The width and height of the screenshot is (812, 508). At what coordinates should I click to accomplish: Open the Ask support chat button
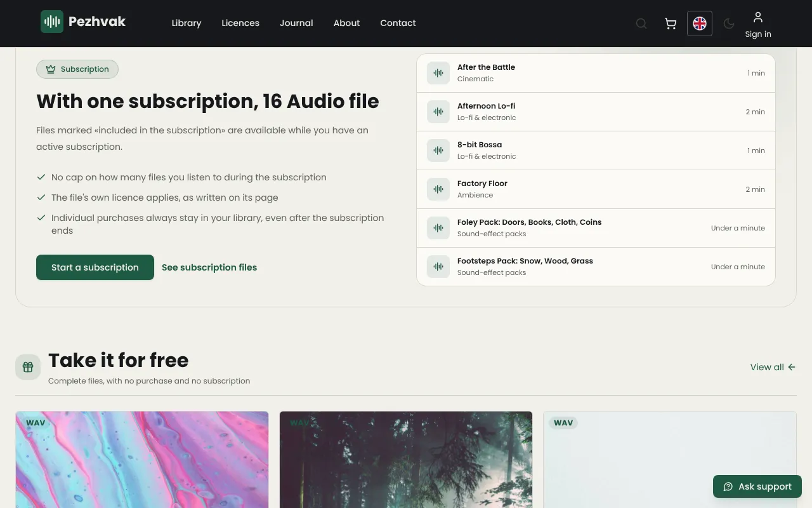coord(757,486)
